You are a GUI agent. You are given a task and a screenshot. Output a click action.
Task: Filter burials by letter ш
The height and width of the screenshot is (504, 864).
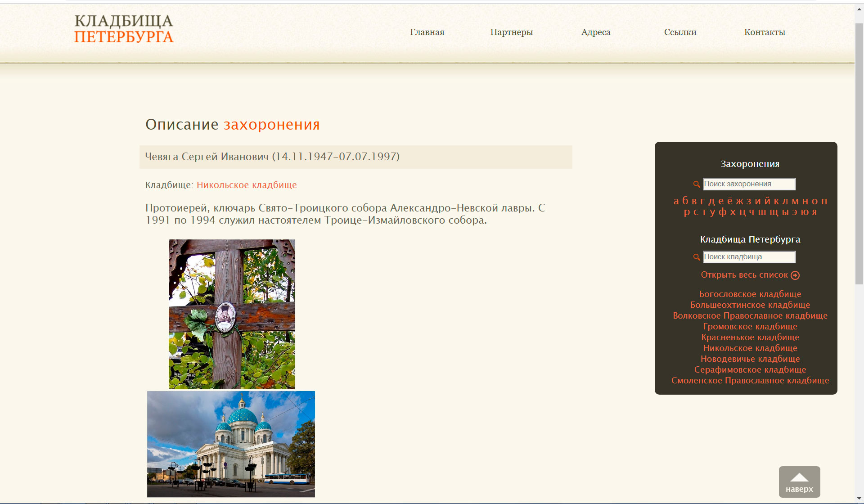tap(762, 212)
